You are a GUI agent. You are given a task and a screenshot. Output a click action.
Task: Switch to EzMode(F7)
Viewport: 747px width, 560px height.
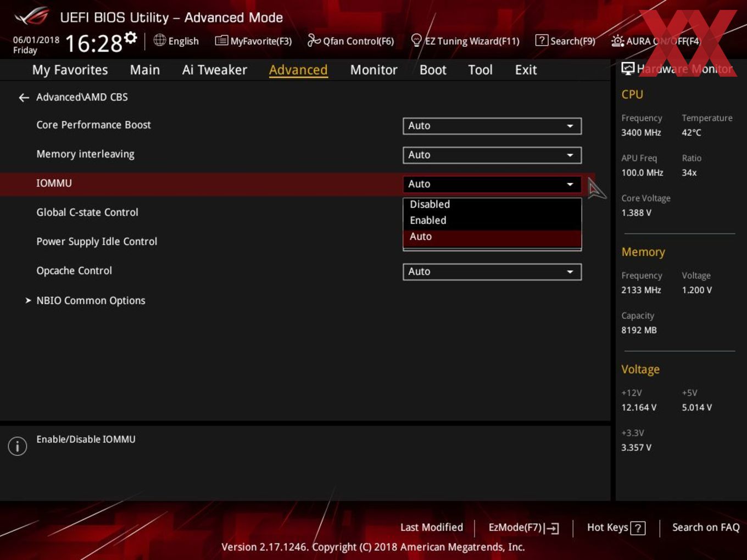[x=523, y=528]
